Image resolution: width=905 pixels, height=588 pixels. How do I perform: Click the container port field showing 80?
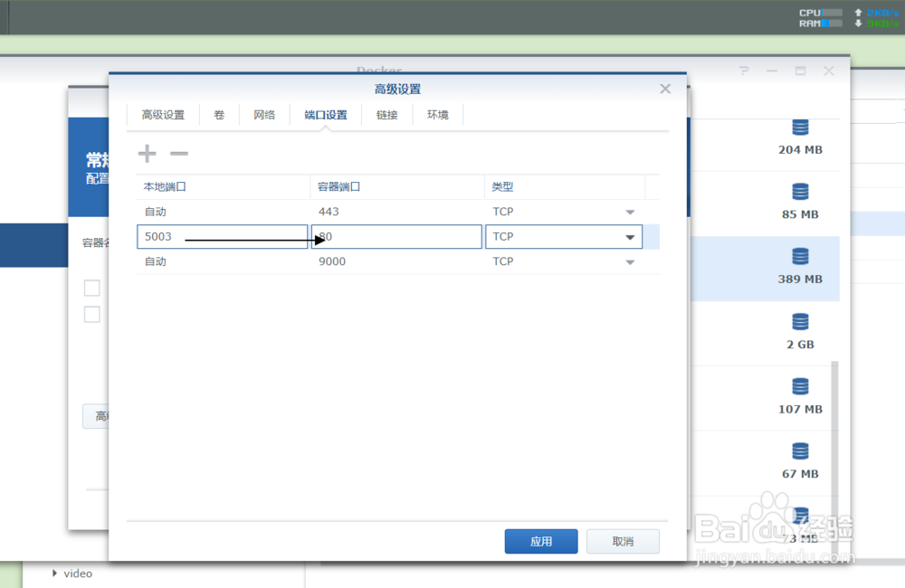click(396, 237)
